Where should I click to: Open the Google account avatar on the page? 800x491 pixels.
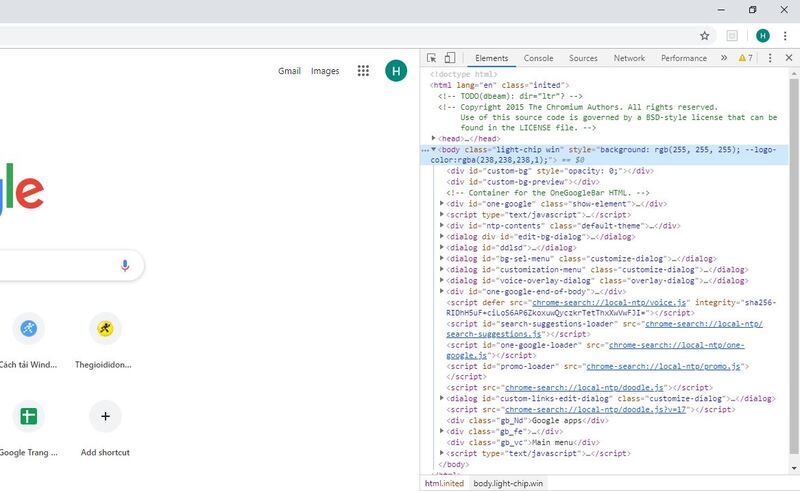396,70
